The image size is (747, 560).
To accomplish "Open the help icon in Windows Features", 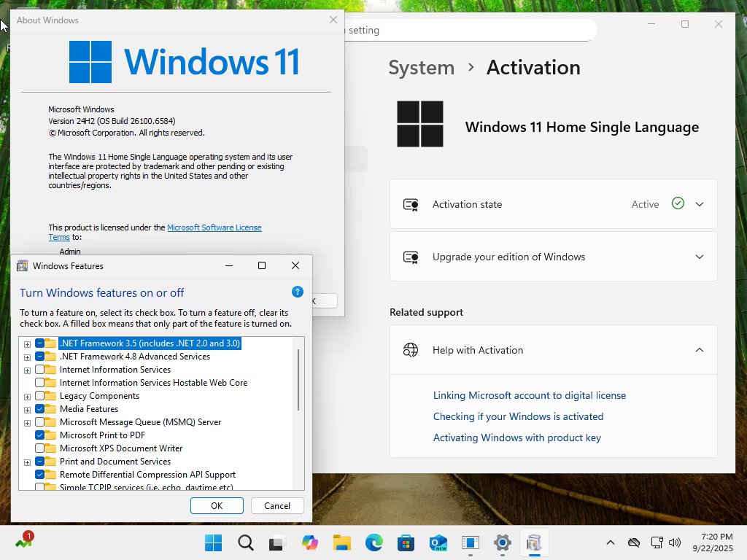I will tap(298, 292).
